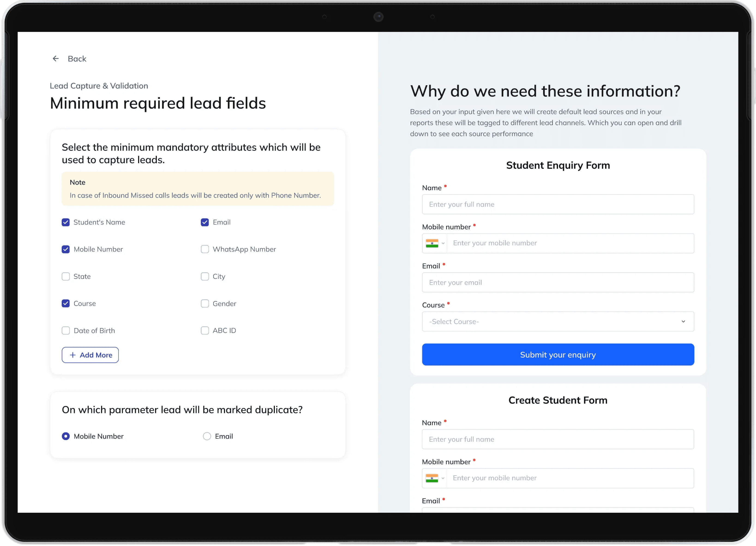The image size is (756, 546).
Task: Click the plus icon in Add More
Action: [73, 355]
